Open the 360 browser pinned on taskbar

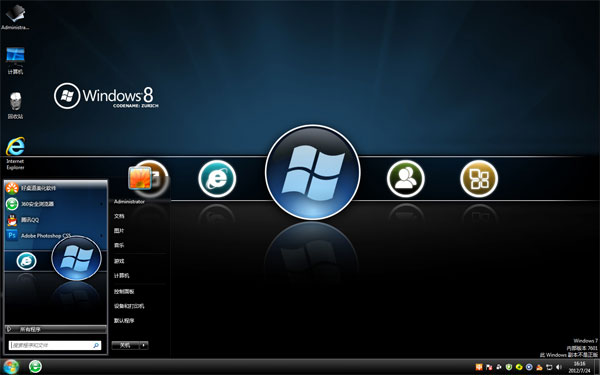pyautogui.click(x=35, y=367)
